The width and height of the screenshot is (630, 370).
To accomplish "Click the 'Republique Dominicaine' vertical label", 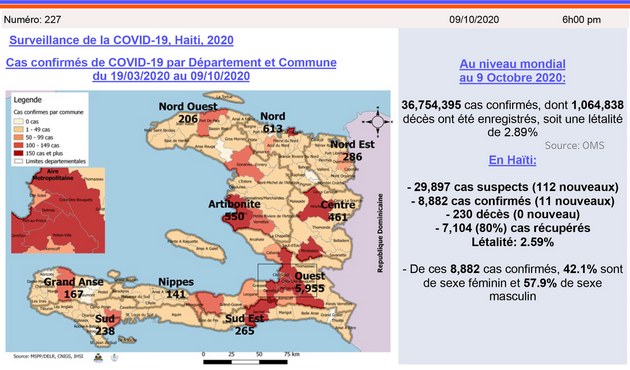I will point(380,233).
